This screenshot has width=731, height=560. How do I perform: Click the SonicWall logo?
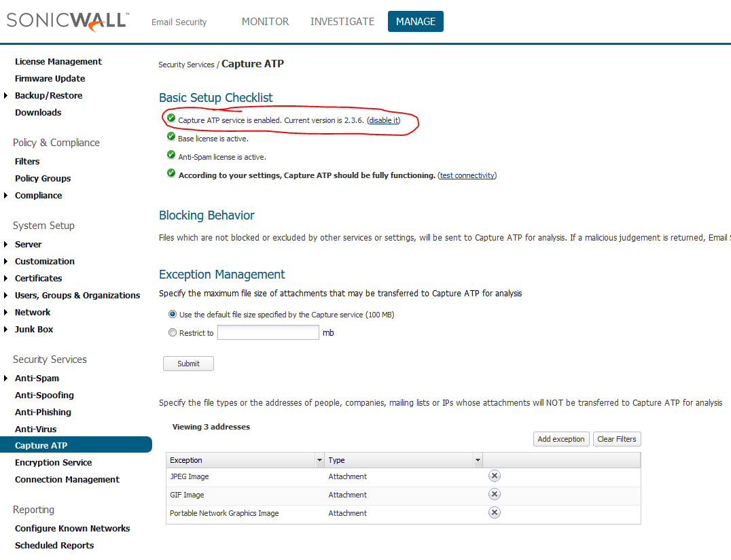[68, 22]
